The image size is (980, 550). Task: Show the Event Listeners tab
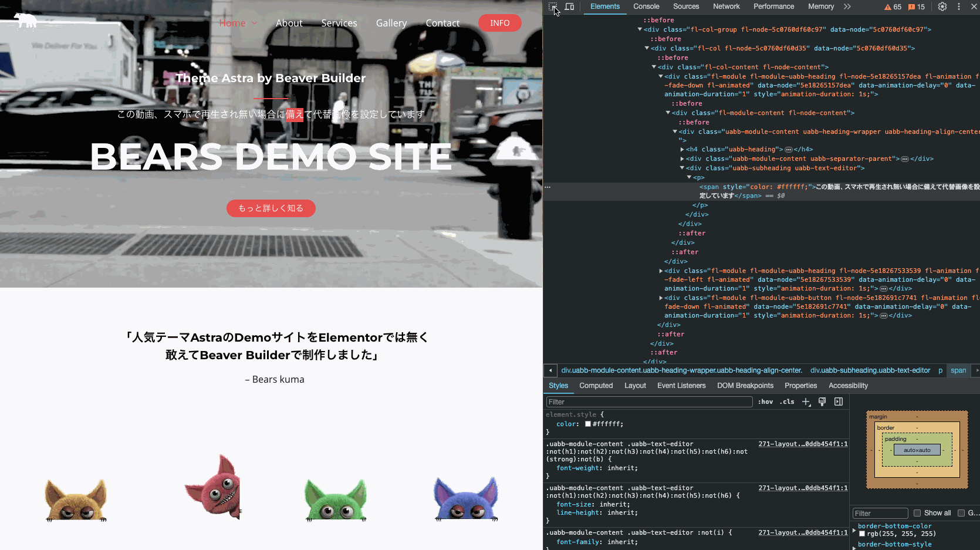click(681, 386)
